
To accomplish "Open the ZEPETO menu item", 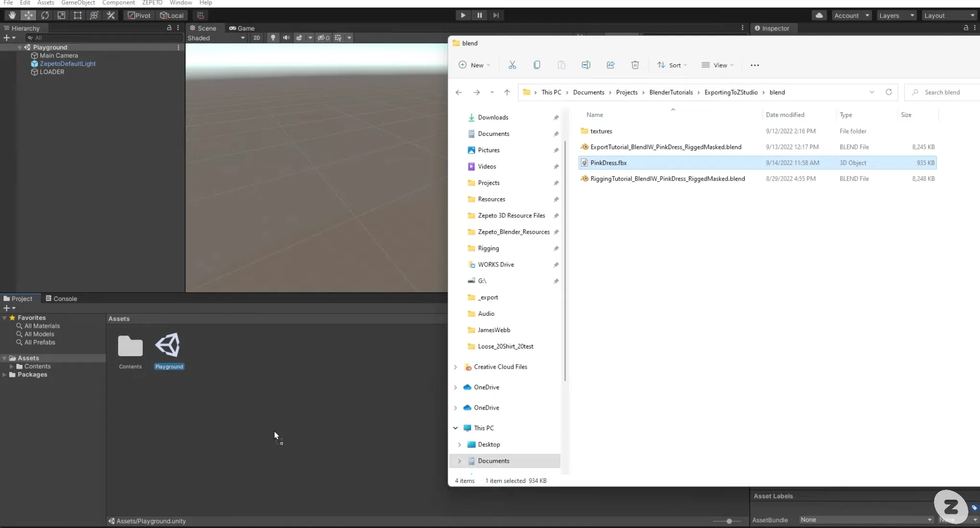I will (152, 2).
